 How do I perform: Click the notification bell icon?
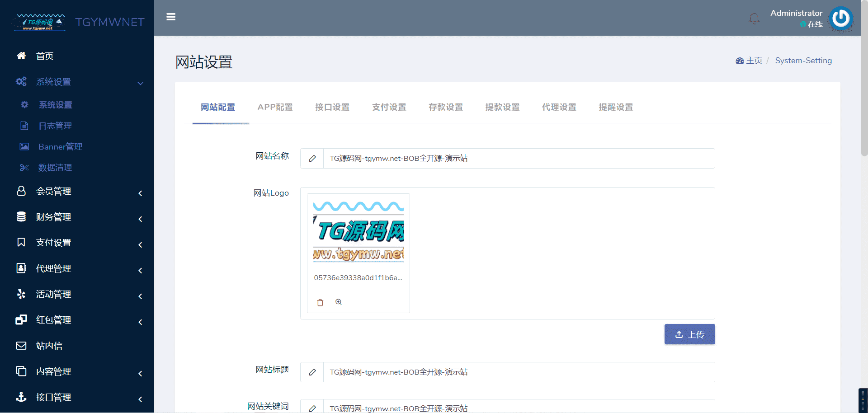754,19
